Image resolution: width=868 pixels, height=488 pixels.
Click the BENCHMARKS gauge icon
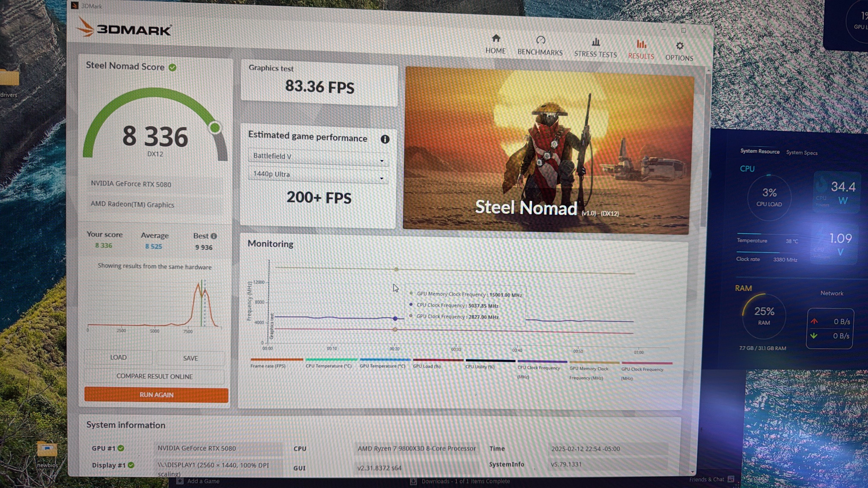[540, 40]
